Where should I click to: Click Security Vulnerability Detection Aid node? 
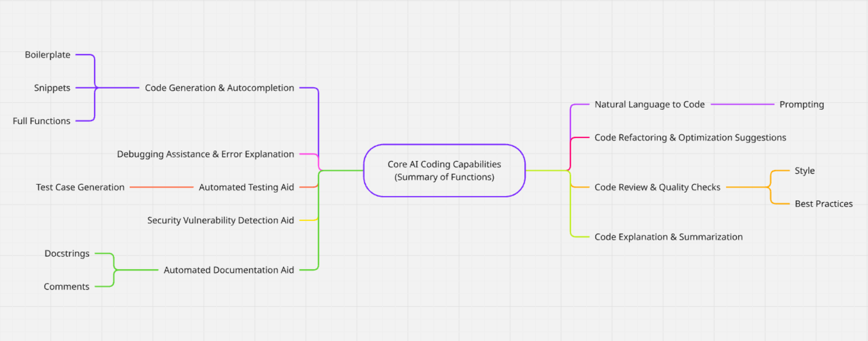pos(220,221)
